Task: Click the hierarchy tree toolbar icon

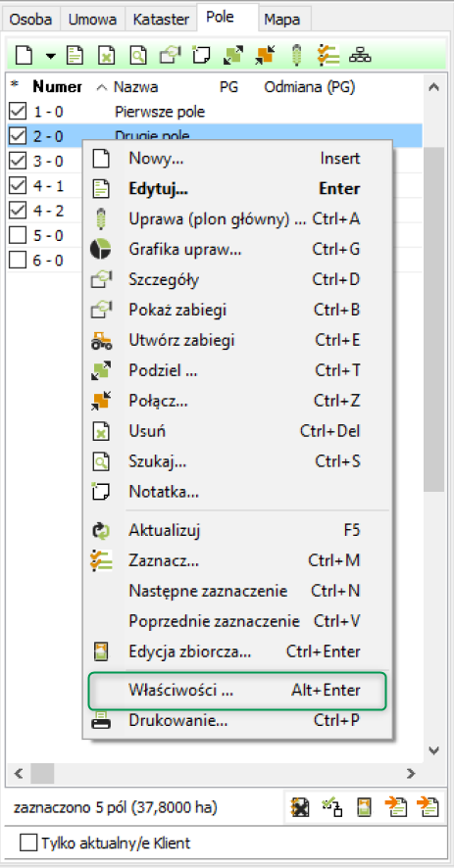Action: 360,56
